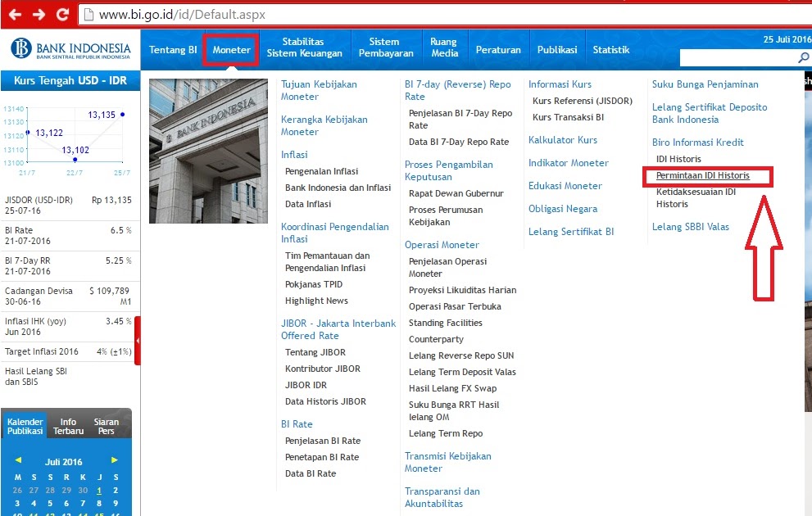The image size is (812, 516).
Task: Open the Peraturan menu
Action: tap(498, 50)
